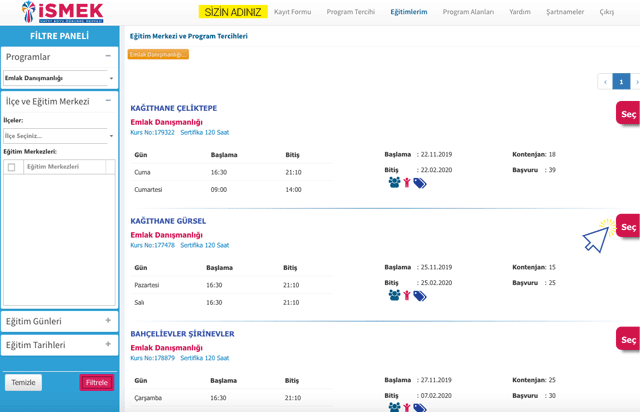Go to previous results page arrow
The height and width of the screenshot is (412, 640).
tap(605, 82)
